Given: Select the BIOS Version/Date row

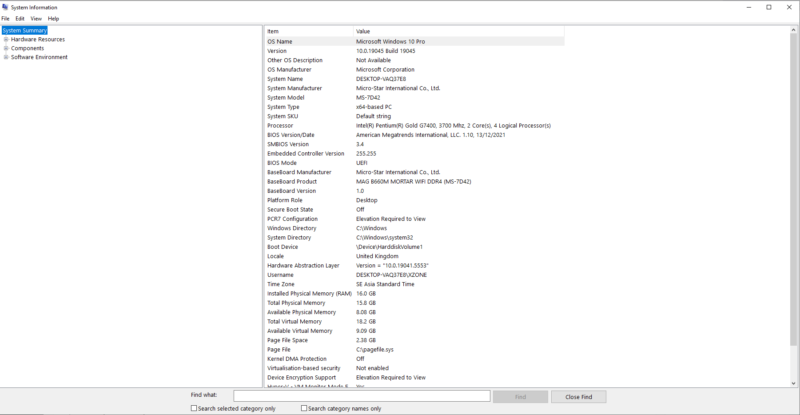Looking at the screenshot, I should click(414, 135).
